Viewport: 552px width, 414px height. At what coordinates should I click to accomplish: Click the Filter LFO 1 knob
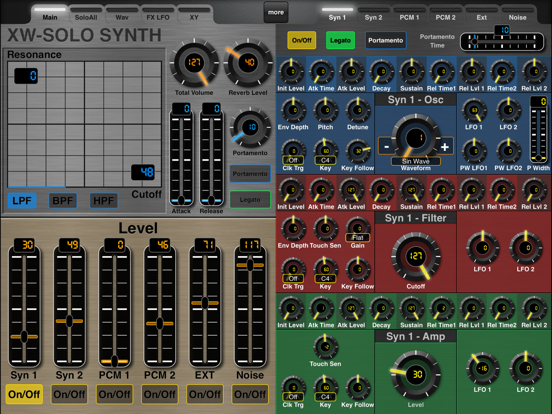tap(483, 248)
